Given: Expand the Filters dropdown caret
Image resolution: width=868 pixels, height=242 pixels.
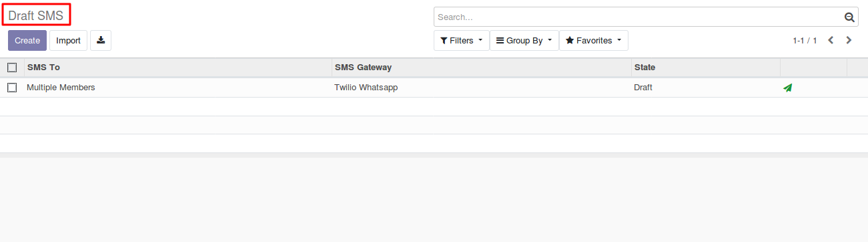Looking at the screenshot, I should click(x=480, y=41).
